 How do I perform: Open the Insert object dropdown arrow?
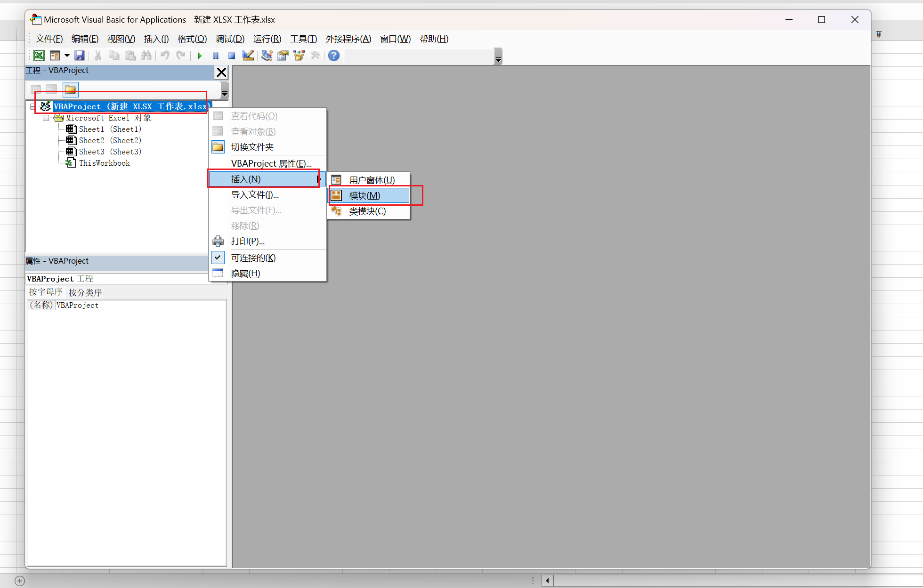67,56
